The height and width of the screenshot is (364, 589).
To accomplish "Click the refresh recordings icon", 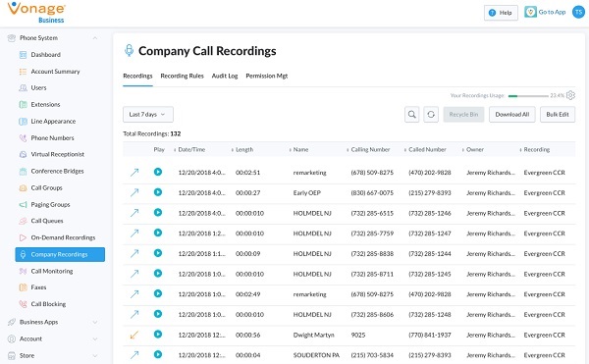I will (x=431, y=115).
